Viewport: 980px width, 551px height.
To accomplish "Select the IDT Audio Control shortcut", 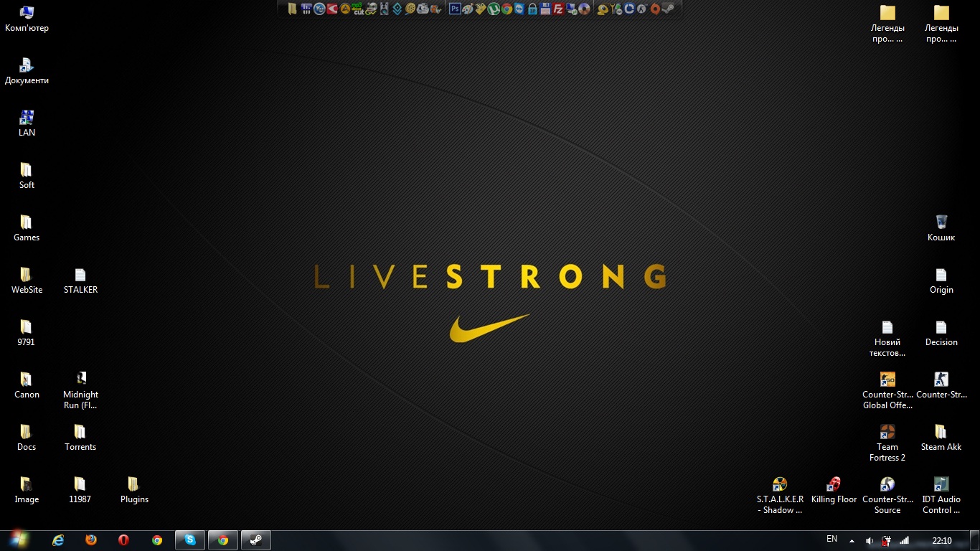I will [941, 495].
